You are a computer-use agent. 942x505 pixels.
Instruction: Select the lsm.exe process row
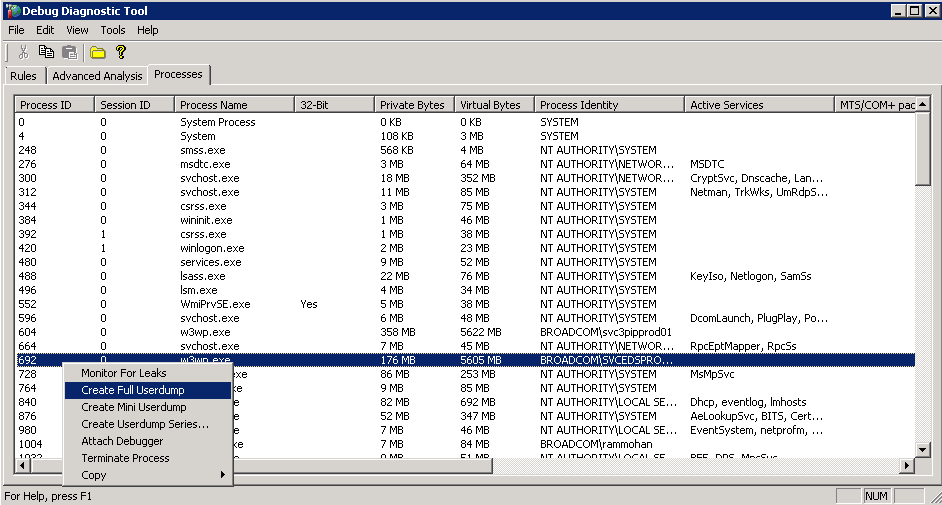[465, 290]
